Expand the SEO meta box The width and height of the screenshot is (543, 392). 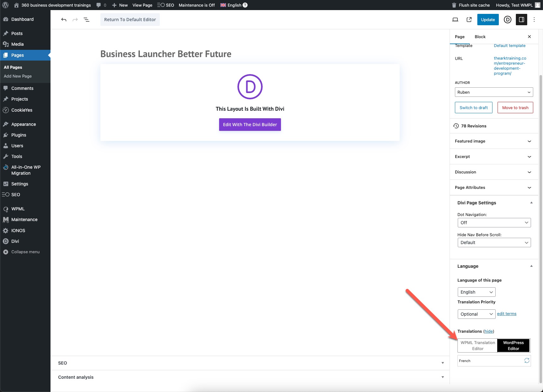coord(250,363)
